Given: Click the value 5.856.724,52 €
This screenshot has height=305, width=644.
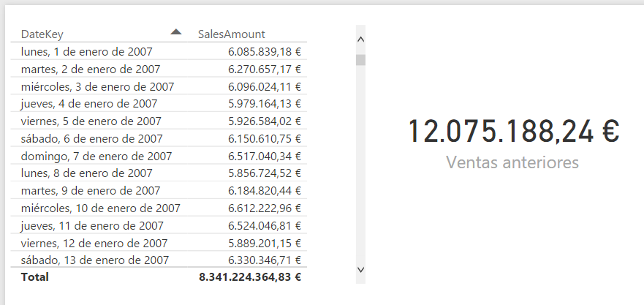Looking at the screenshot, I should pyautogui.click(x=265, y=173).
